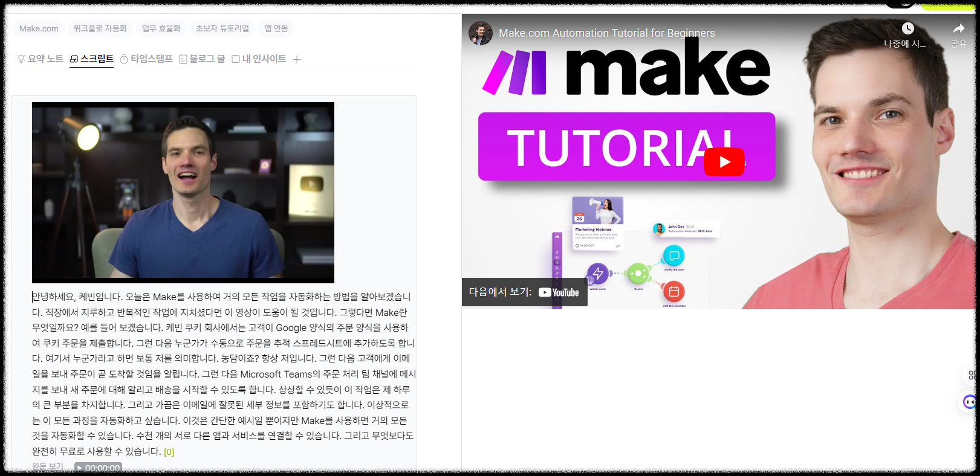Click the script text starting 안녕하세요, 케빈입니다
This screenshot has width=980, height=476.
(x=223, y=374)
